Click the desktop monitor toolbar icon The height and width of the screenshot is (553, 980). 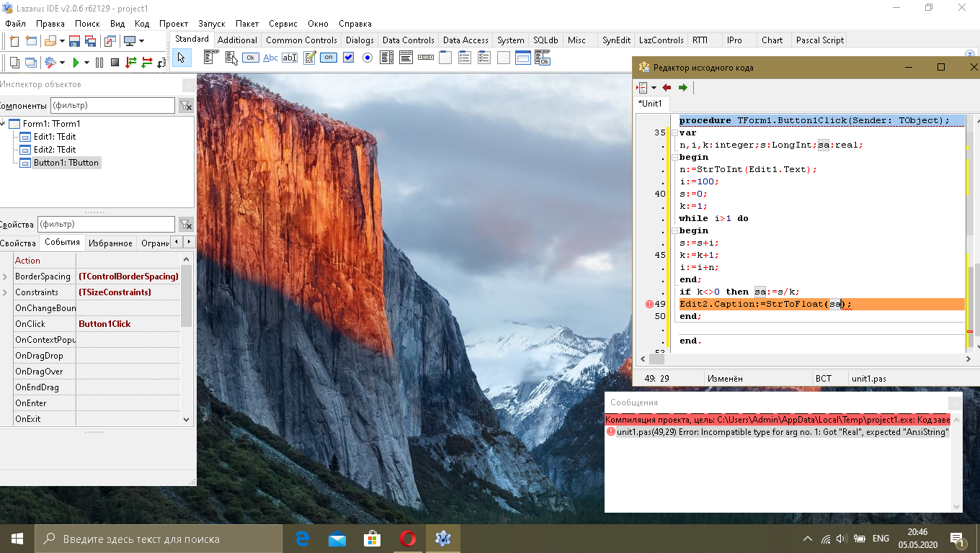pyautogui.click(x=130, y=41)
